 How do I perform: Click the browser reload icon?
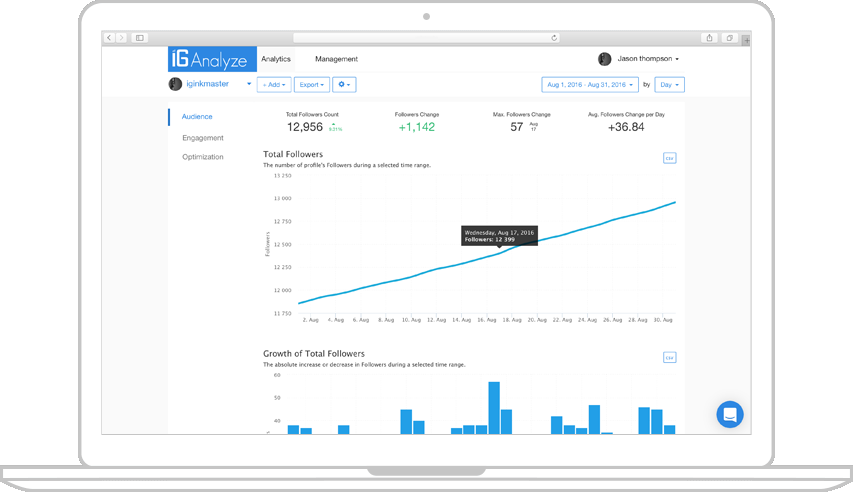554,37
